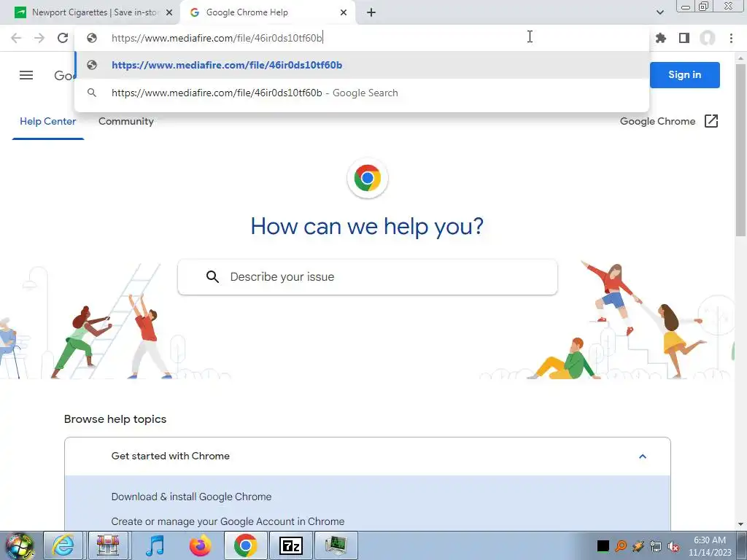The height and width of the screenshot is (560, 747).
Task: Click the black square tray icon
Action: point(603,546)
